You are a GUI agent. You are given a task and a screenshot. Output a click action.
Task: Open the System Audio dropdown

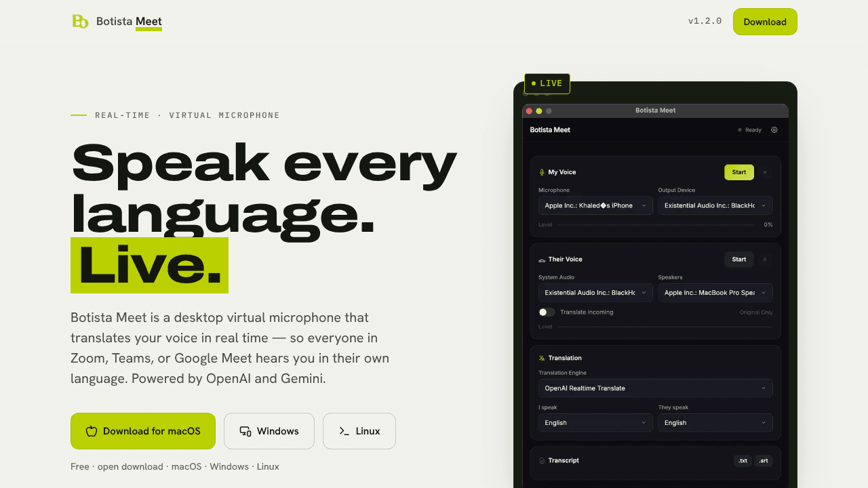point(595,293)
